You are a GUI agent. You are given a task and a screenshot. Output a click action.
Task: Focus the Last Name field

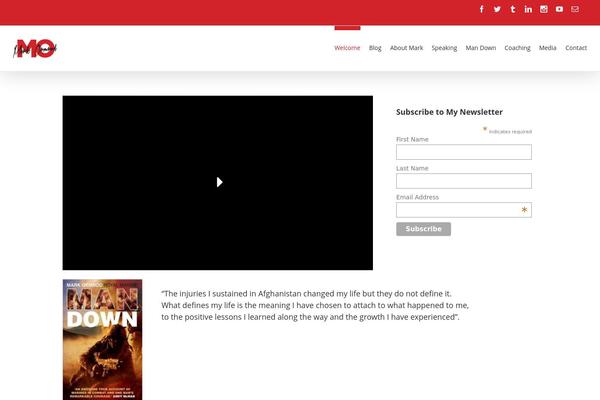464,181
